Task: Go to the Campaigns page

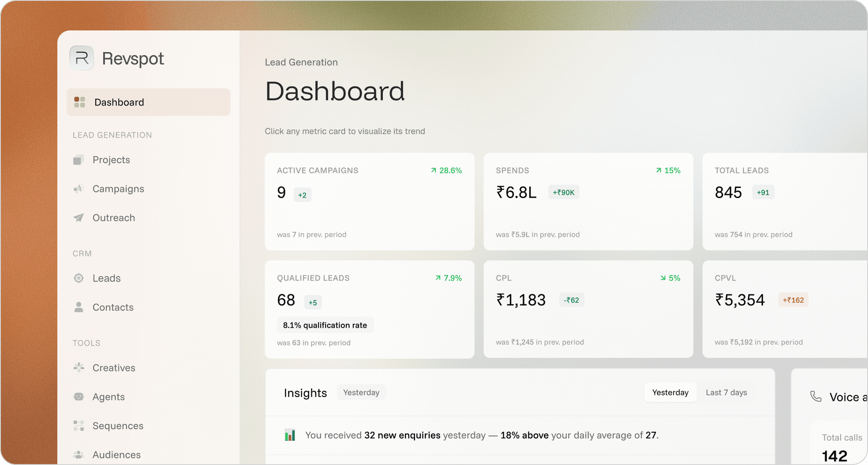Action: pyautogui.click(x=118, y=189)
